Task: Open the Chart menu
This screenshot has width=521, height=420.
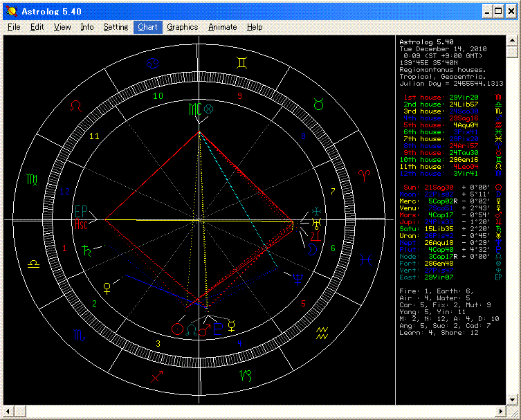Action: coord(147,27)
